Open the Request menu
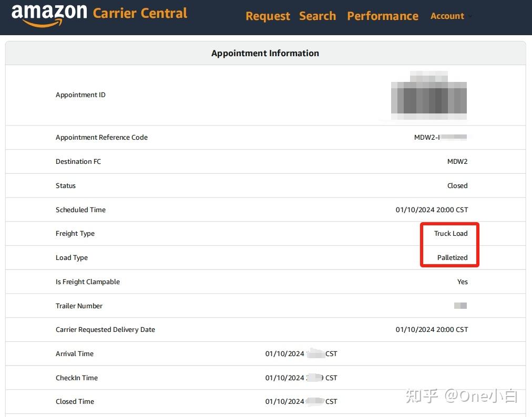 [268, 16]
